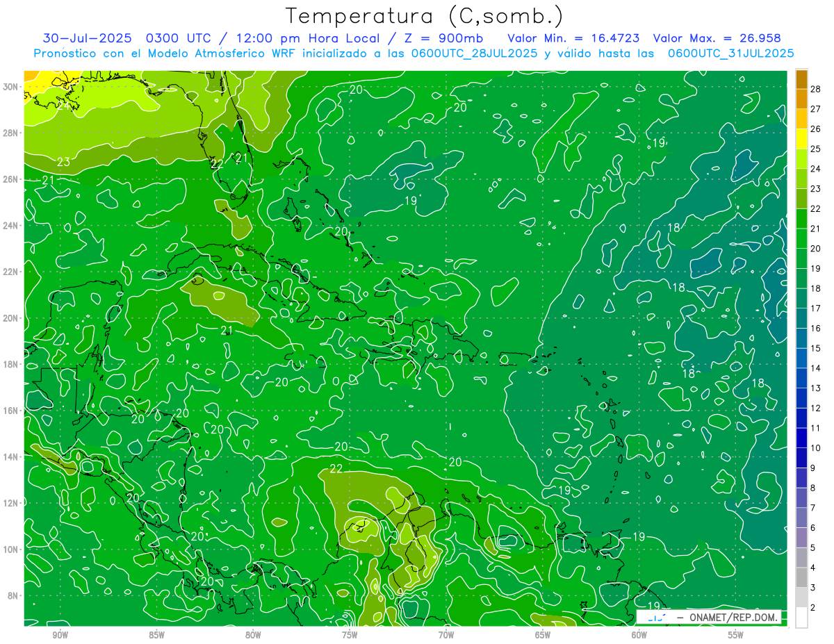The image size is (834, 644).
Task: Click the 12N latitude axis label
Action: pyautogui.click(x=10, y=502)
